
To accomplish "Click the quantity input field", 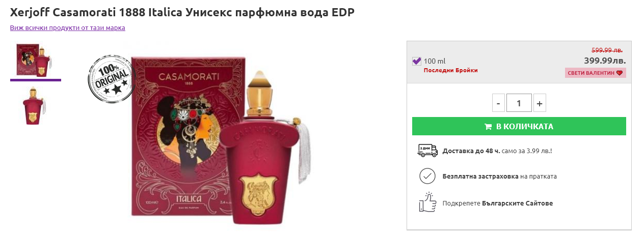I will pyautogui.click(x=519, y=103).
